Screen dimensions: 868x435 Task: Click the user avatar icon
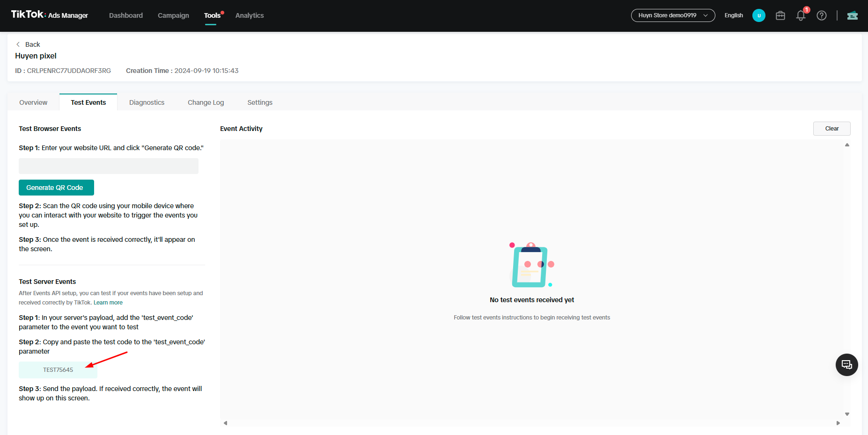758,15
